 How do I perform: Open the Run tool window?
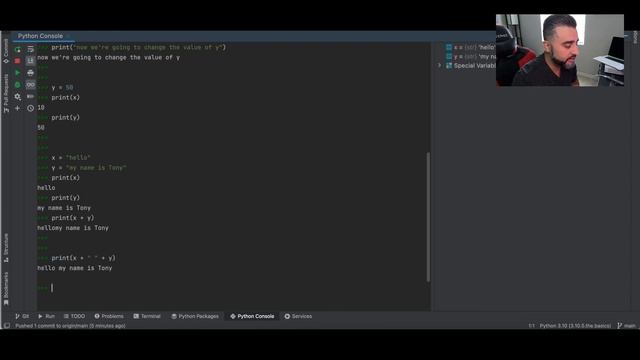click(46, 316)
